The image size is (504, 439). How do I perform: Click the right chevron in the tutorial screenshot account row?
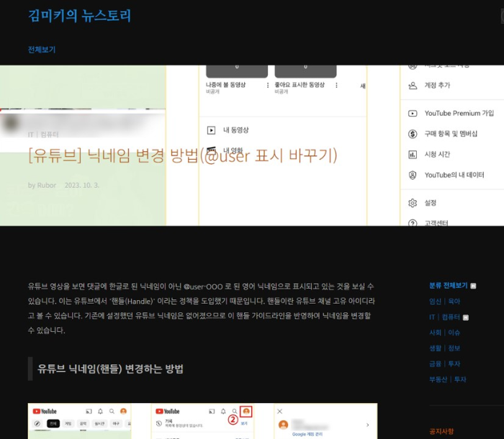[367, 425]
